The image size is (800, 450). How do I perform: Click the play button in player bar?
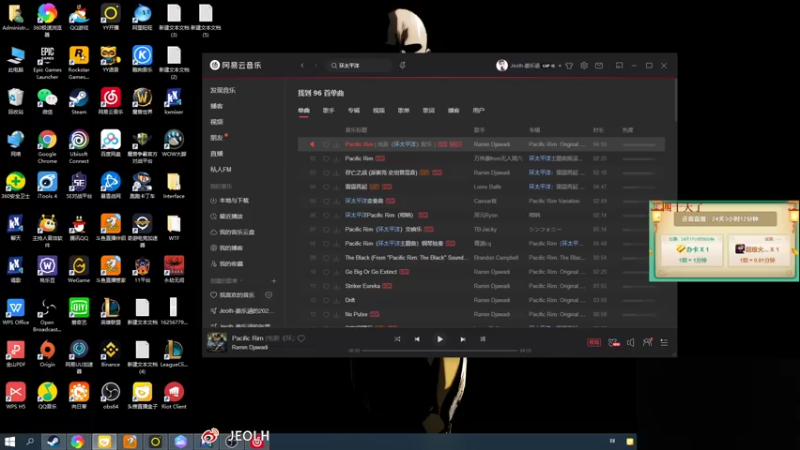click(440, 339)
